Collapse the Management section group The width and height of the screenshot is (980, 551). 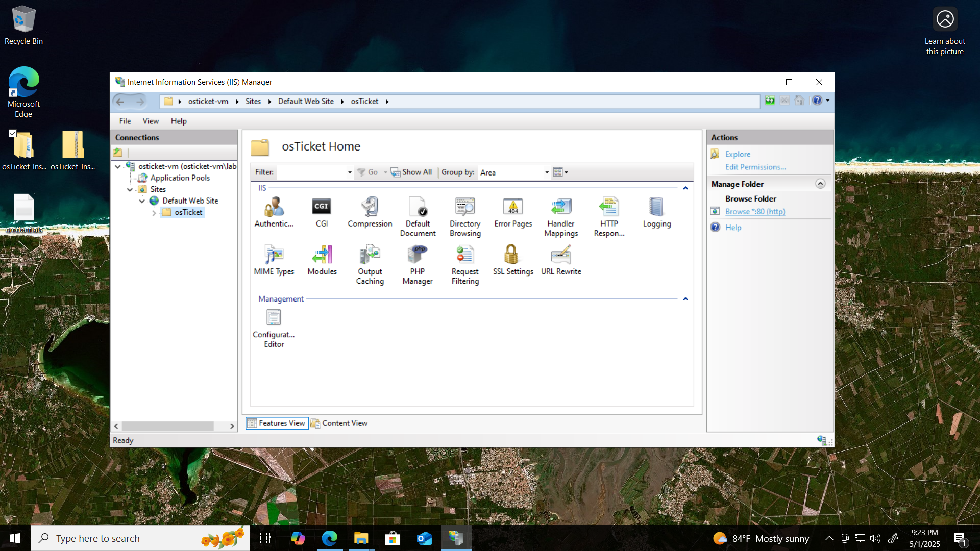click(685, 299)
